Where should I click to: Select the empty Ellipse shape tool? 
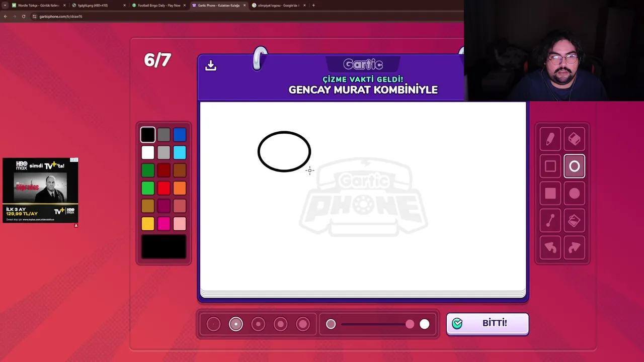coord(574,166)
